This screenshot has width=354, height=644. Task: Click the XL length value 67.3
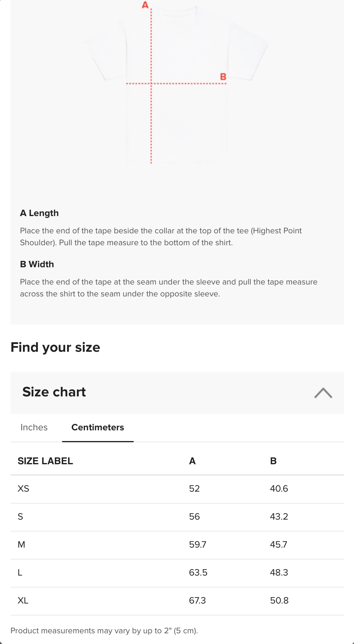coord(197,601)
